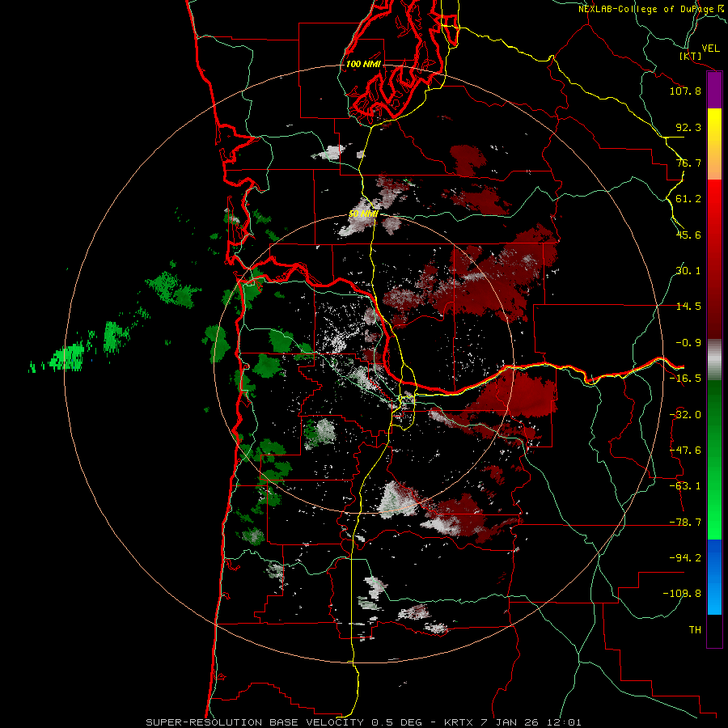
Task: Click the 76.7 scale value
Action: tap(688, 163)
